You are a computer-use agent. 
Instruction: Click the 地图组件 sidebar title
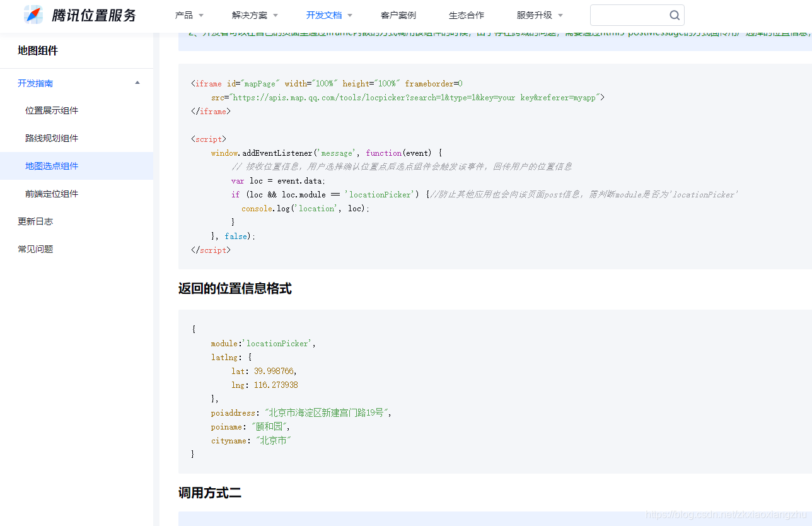(x=38, y=50)
